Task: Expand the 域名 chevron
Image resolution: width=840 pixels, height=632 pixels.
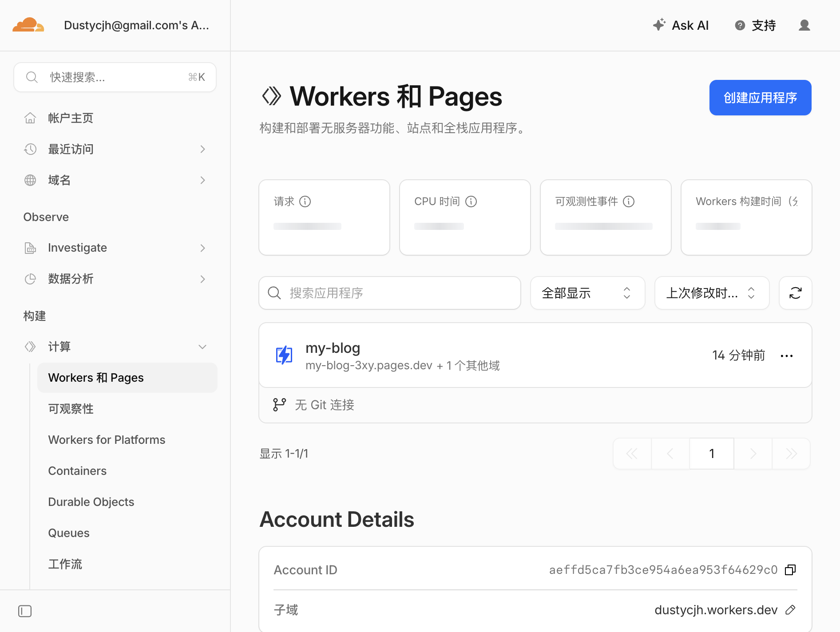Action: pos(202,180)
